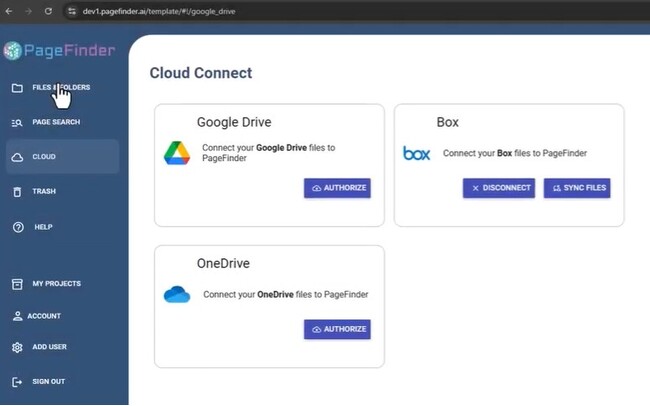Click the My Projects archive icon
This screenshot has width=650, height=406.
click(x=17, y=284)
